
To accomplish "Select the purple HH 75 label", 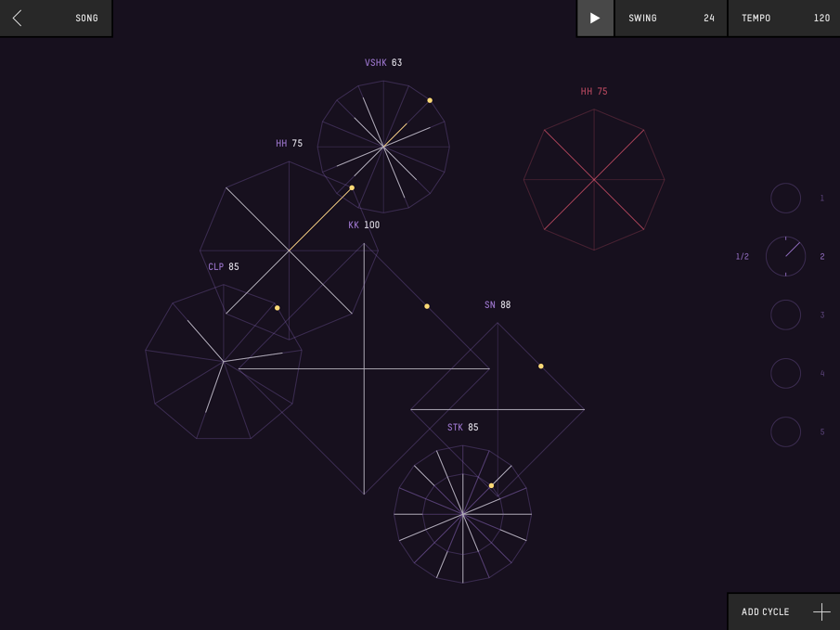I will click(x=289, y=144).
